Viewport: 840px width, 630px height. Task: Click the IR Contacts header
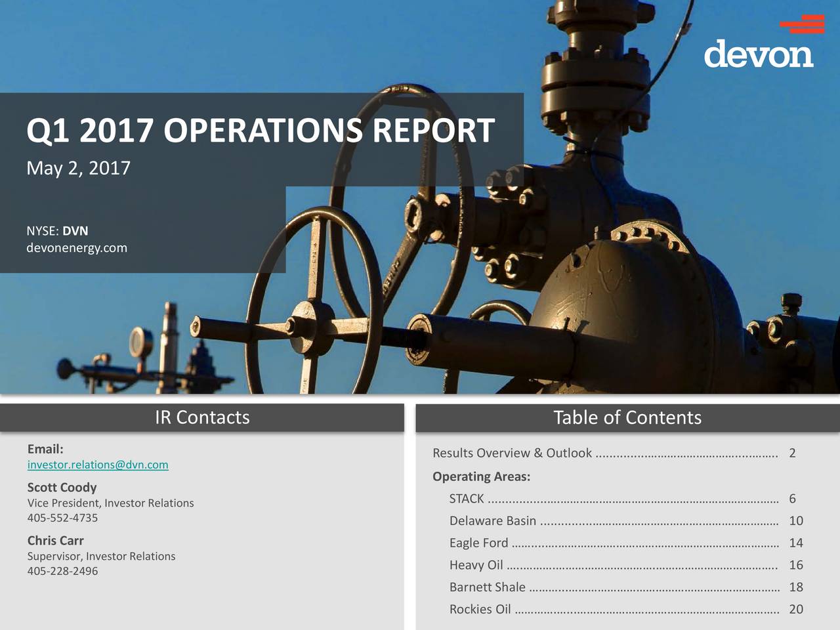pyautogui.click(x=202, y=417)
